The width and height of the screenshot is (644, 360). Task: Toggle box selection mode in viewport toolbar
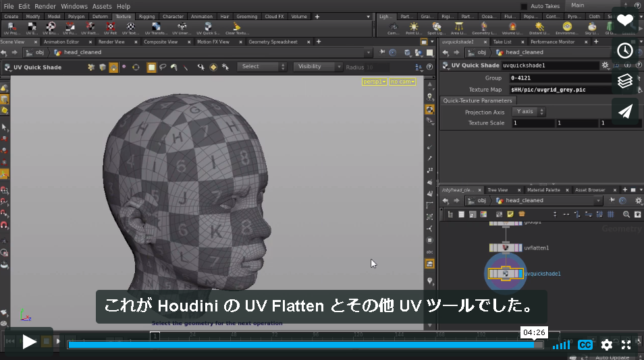(x=151, y=67)
